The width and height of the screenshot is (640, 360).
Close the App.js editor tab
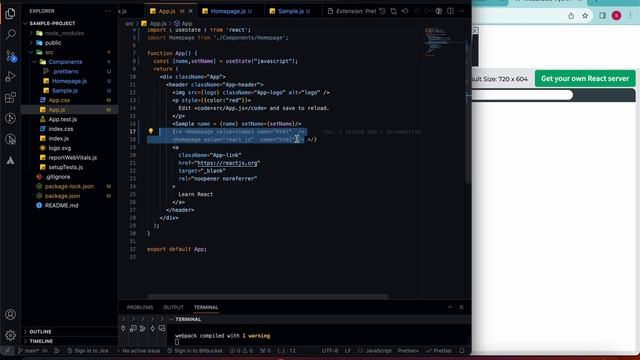(x=190, y=11)
